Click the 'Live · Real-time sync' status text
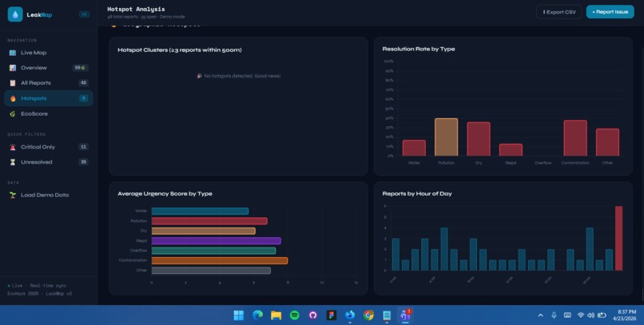The image size is (644, 325). pos(37,286)
